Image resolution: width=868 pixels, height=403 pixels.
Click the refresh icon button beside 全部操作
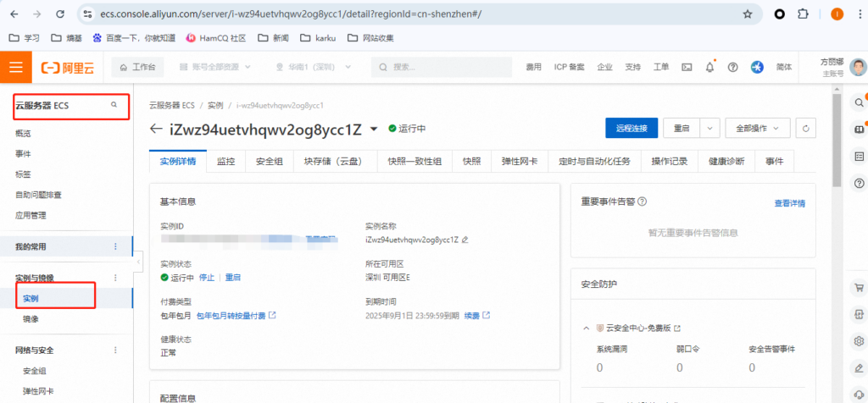(808, 128)
